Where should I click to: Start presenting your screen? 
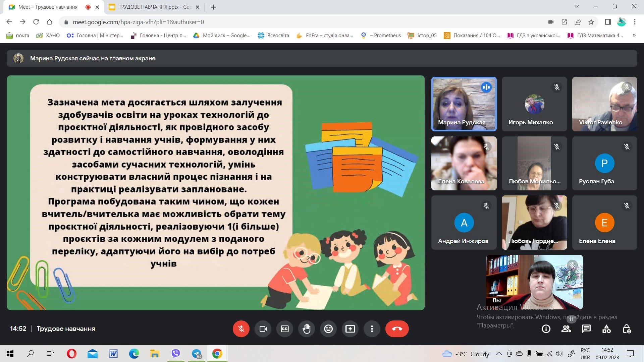coord(350,329)
